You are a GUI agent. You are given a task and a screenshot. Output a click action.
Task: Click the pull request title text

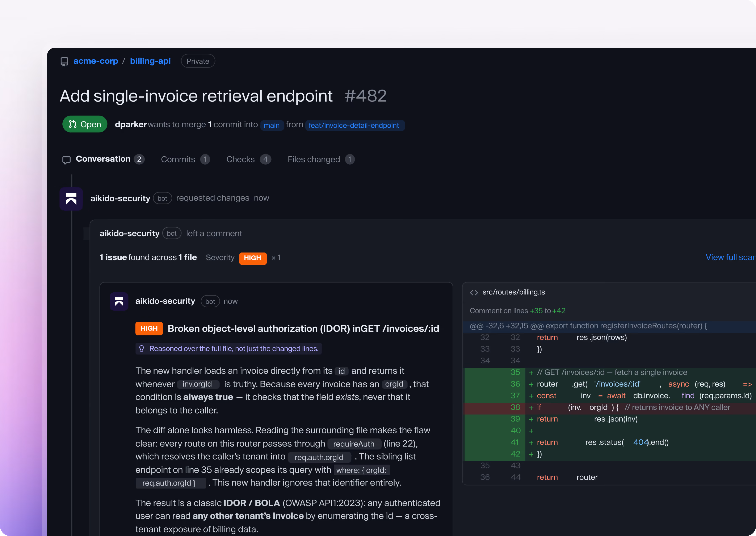click(196, 96)
